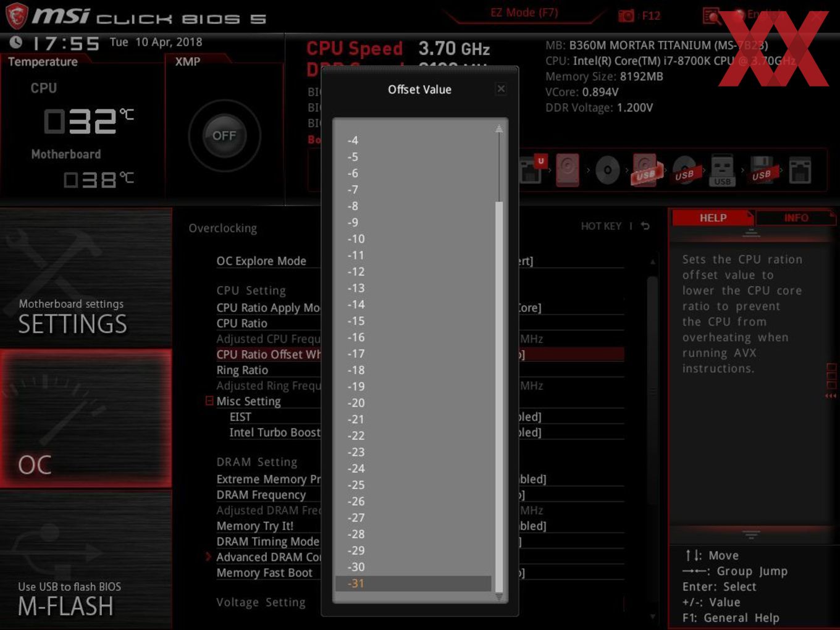Open the DRAM Frequency setting

[420, 495]
